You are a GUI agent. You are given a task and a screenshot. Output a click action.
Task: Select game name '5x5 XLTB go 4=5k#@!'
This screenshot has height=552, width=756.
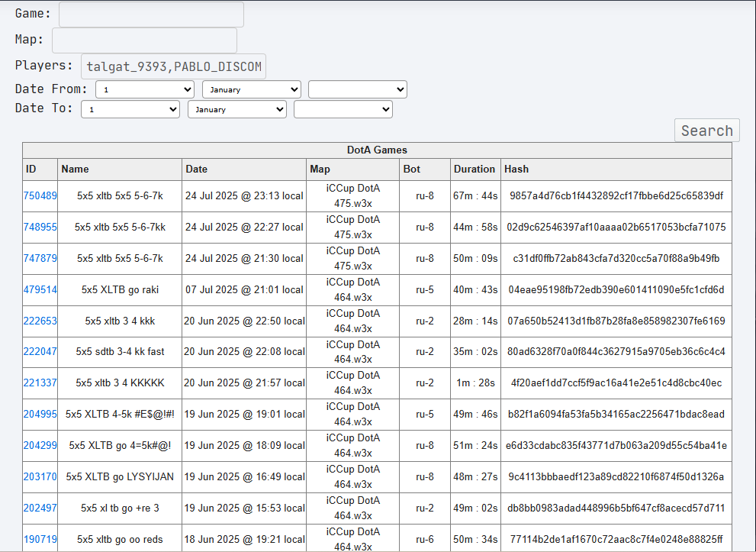pos(120,446)
